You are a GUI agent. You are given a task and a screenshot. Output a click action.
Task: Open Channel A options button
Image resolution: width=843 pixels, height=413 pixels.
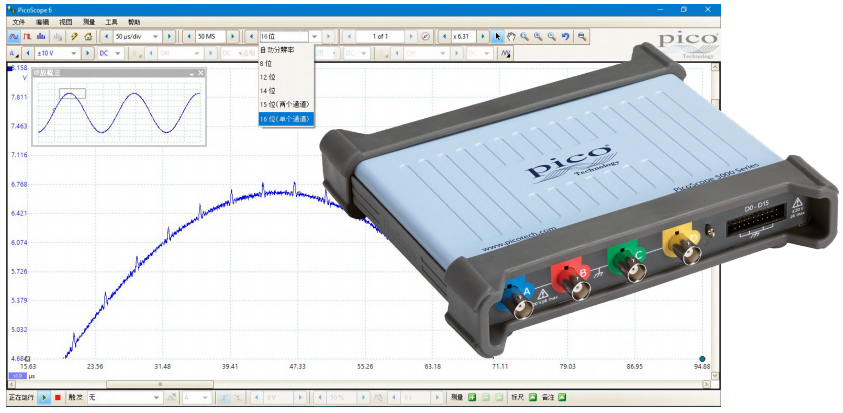coord(14,54)
